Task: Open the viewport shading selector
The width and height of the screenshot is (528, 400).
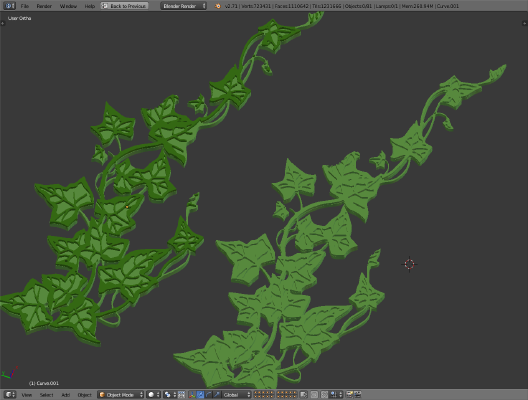Action: (x=153, y=395)
